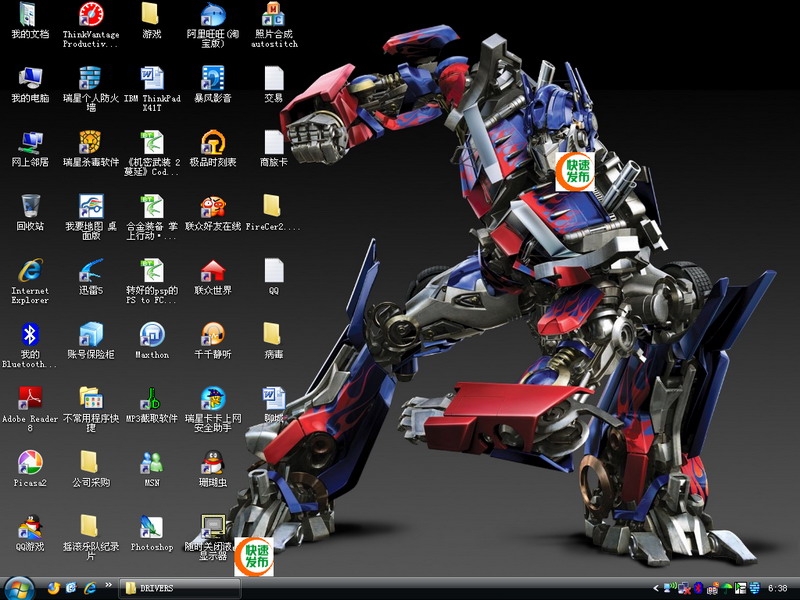Image resolution: width=800 pixels, height=600 pixels.
Task: Click the 我要地图 桌面版 icon
Action: tap(91, 218)
